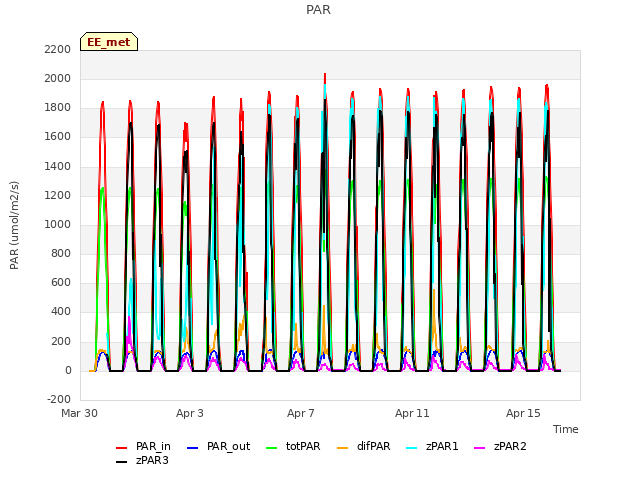Click the Mar 30 x-axis tick label

[x=79, y=413]
